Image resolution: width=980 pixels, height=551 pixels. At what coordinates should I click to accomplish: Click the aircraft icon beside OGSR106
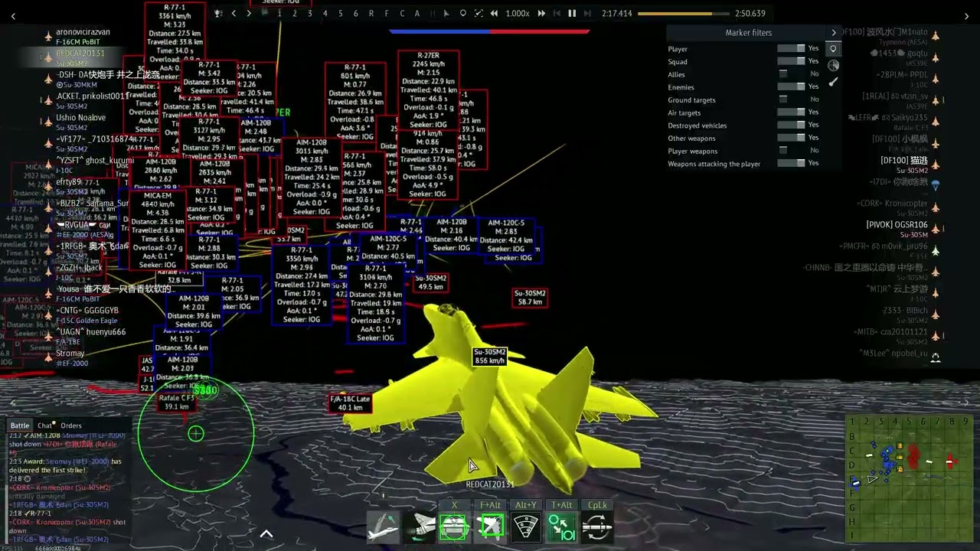pos(935,229)
